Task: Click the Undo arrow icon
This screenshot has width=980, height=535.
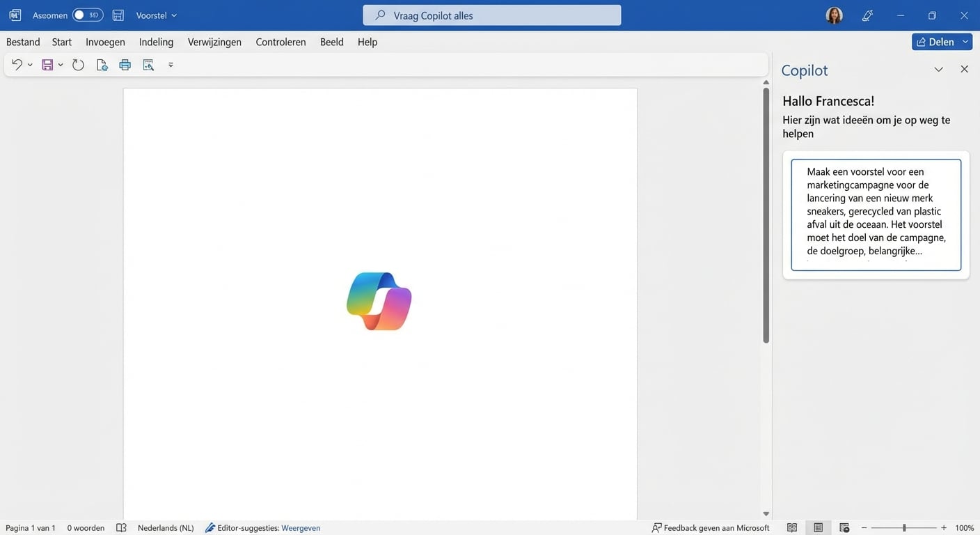Action: [x=17, y=65]
